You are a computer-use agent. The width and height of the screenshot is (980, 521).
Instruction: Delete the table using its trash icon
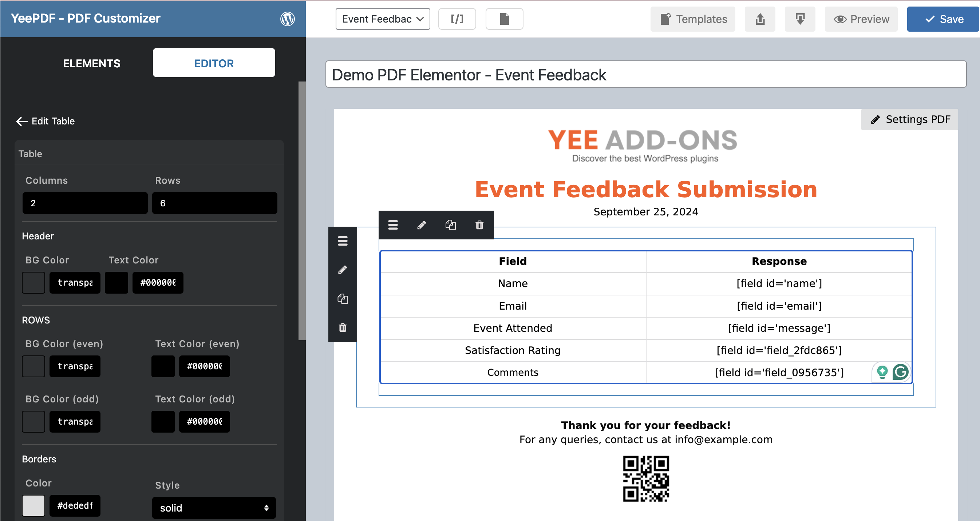479,225
